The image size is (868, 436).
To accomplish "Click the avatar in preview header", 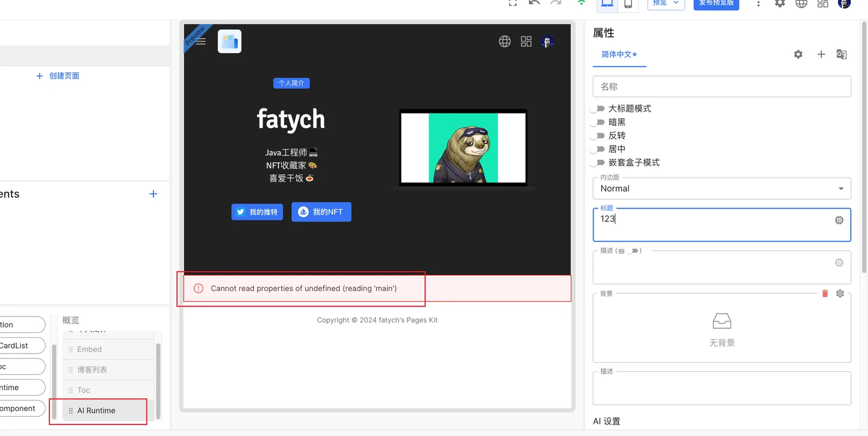I will point(548,41).
